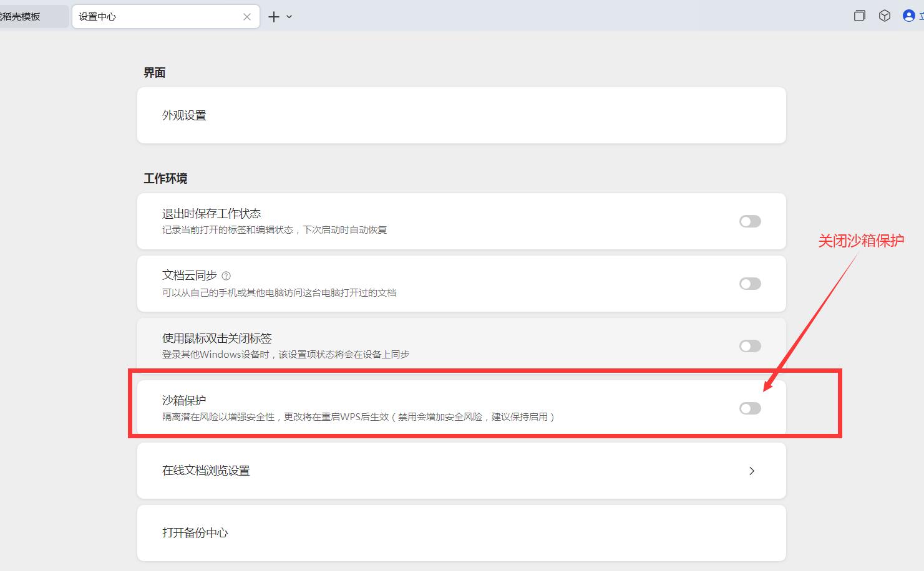Enable the 文档云同步 switch
924x571 pixels.
(x=750, y=284)
